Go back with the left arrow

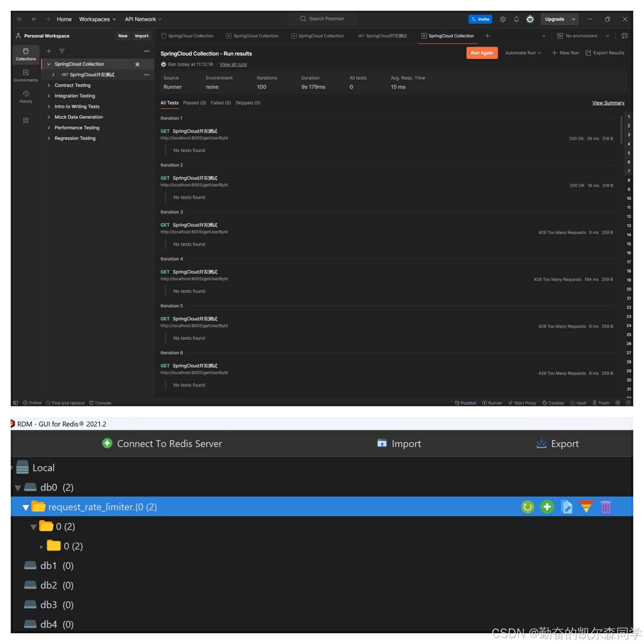[34, 19]
